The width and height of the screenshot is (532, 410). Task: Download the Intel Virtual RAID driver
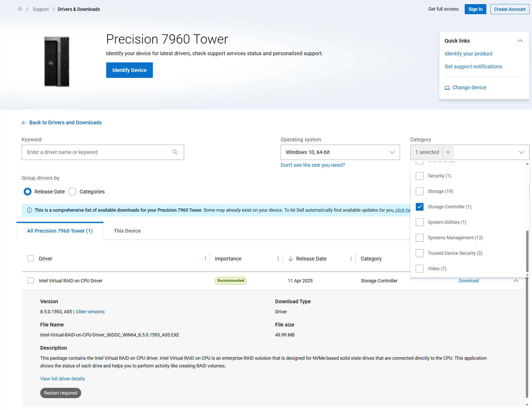(x=469, y=281)
